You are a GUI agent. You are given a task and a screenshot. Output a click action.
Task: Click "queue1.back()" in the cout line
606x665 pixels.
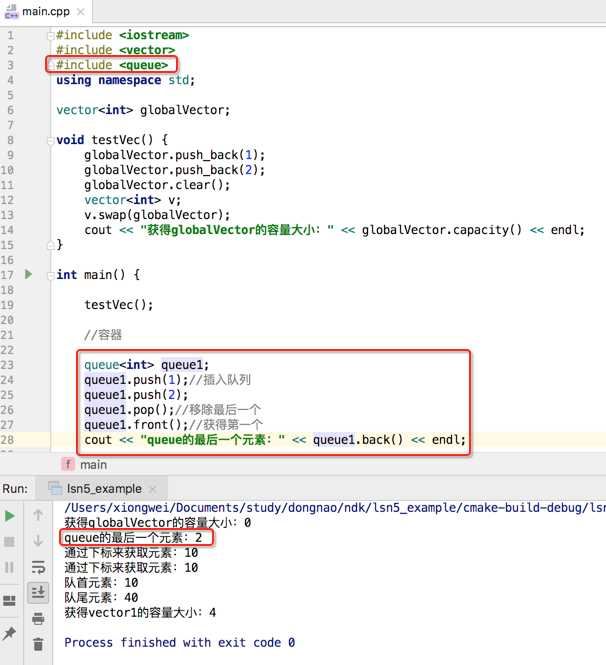pos(358,440)
